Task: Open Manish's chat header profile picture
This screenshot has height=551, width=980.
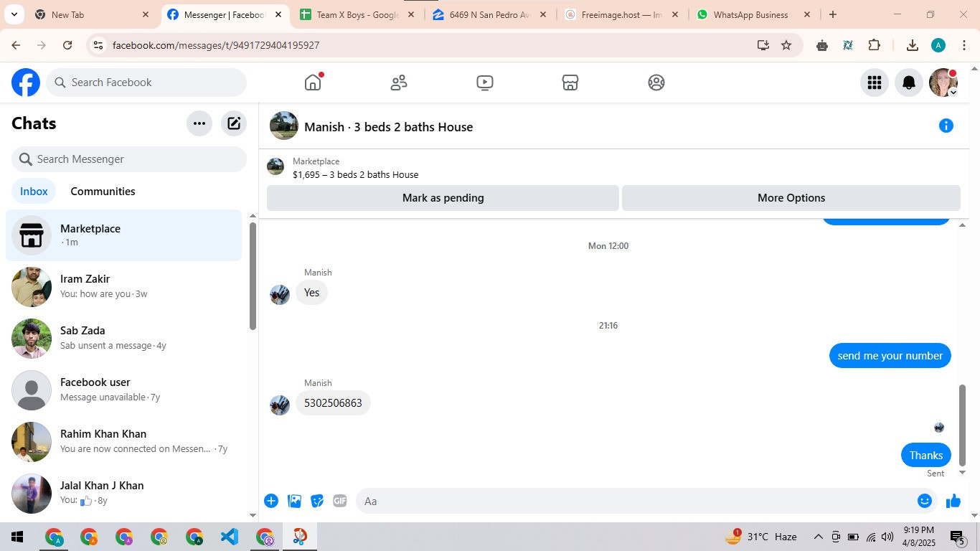Action: click(x=284, y=126)
